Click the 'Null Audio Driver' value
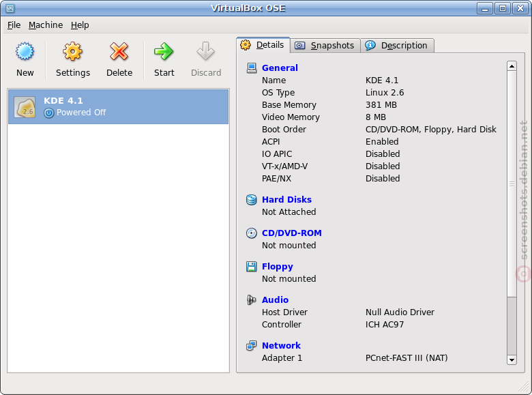Image resolution: width=532 pixels, height=395 pixels. click(400, 312)
